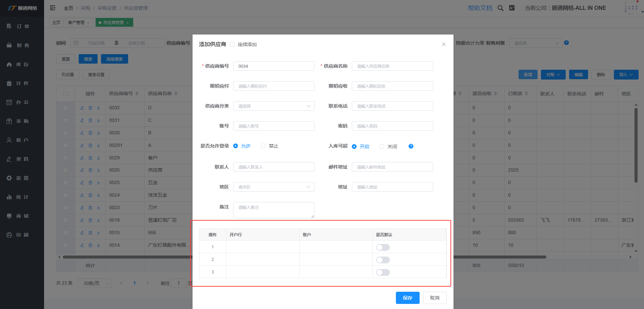Click the 高级搜索 button

(115, 59)
